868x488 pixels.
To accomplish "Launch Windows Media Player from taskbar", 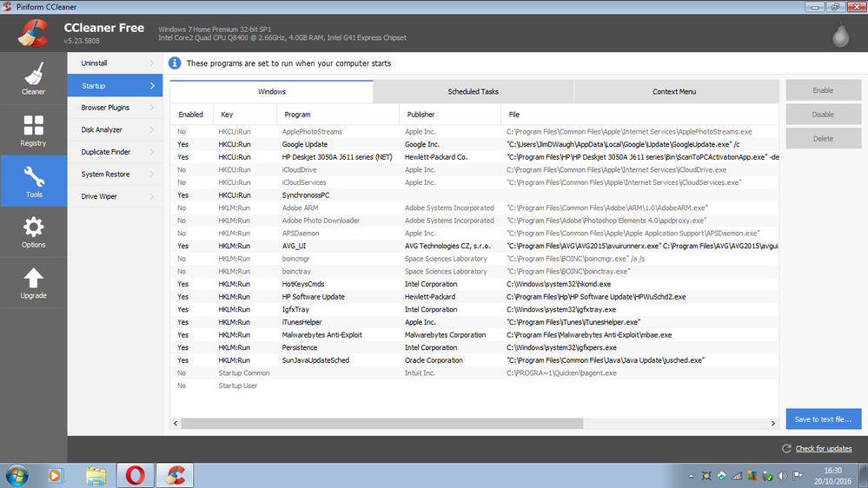I will [56, 475].
